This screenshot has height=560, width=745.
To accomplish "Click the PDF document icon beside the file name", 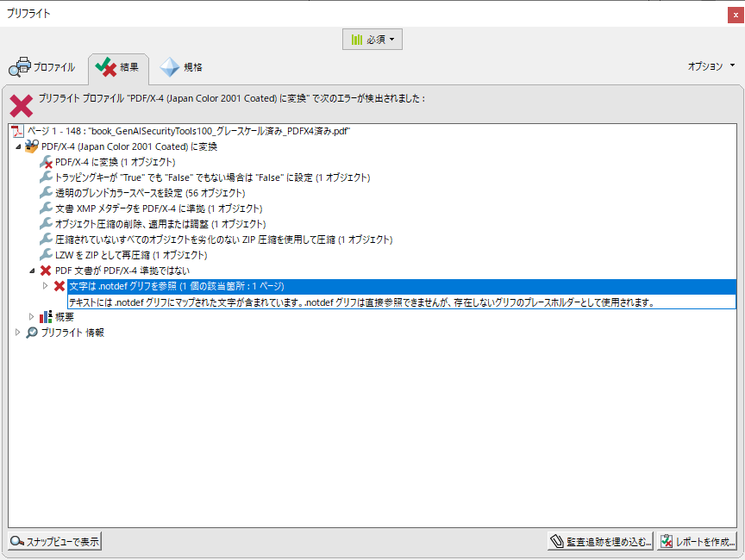I will point(17,131).
